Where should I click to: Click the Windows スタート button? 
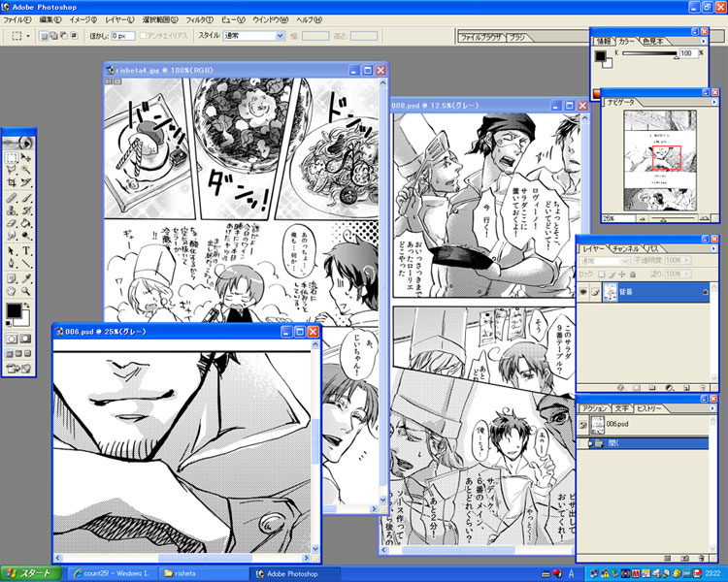(x=31, y=573)
